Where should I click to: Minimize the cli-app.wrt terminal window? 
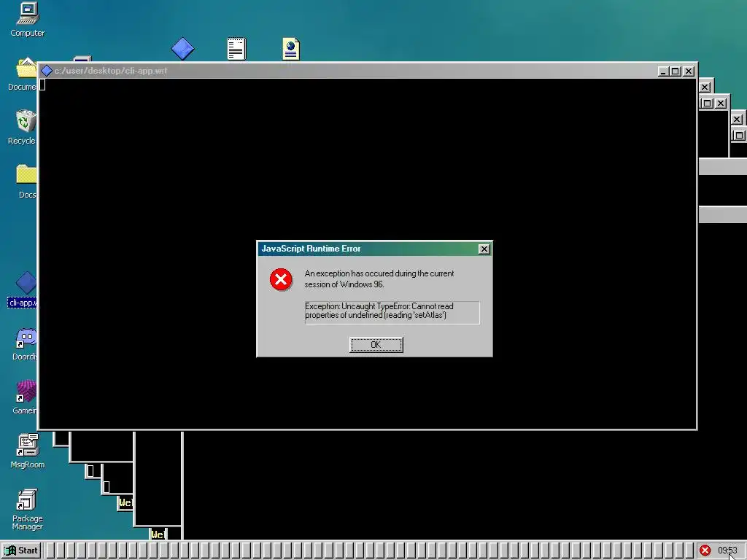pyautogui.click(x=662, y=71)
